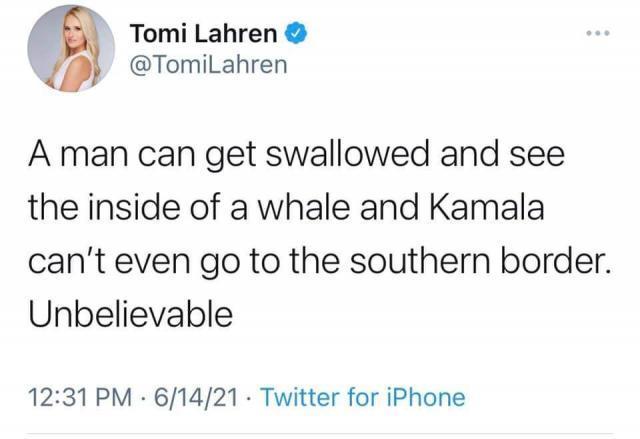The image size is (640, 439).
Task: Open the @TomiLahren handle link
Action: tap(208, 65)
